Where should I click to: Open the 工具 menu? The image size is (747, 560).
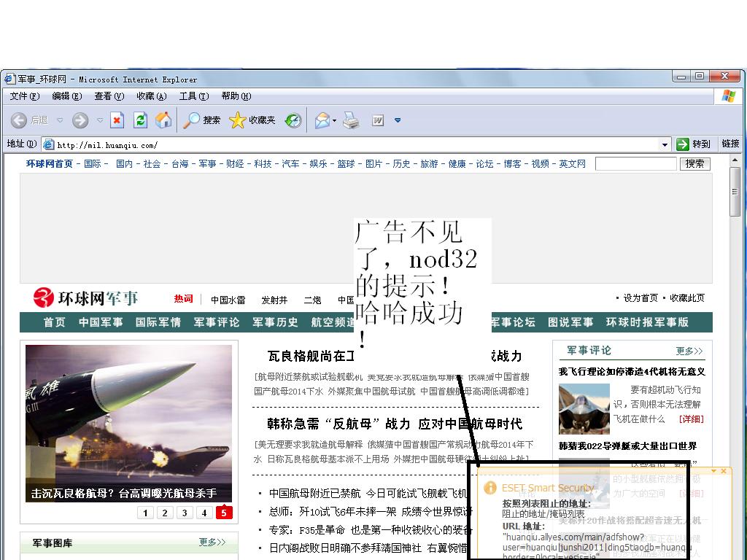tap(194, 96)
